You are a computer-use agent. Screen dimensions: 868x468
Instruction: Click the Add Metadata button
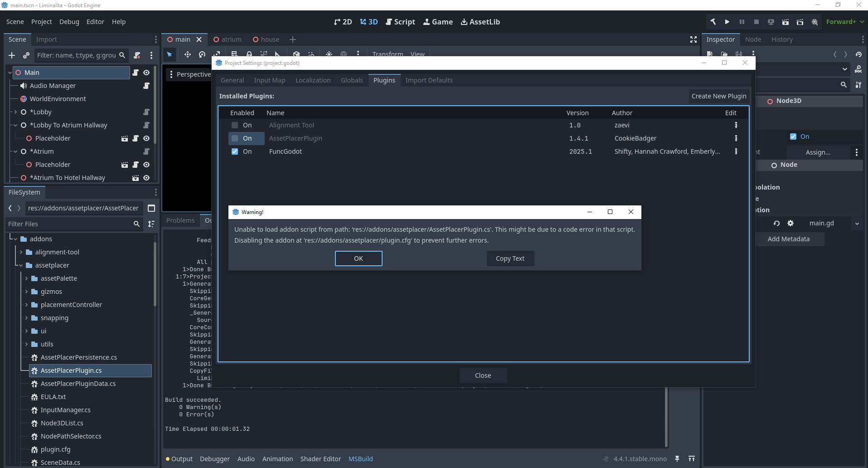[x=788, y=239]
